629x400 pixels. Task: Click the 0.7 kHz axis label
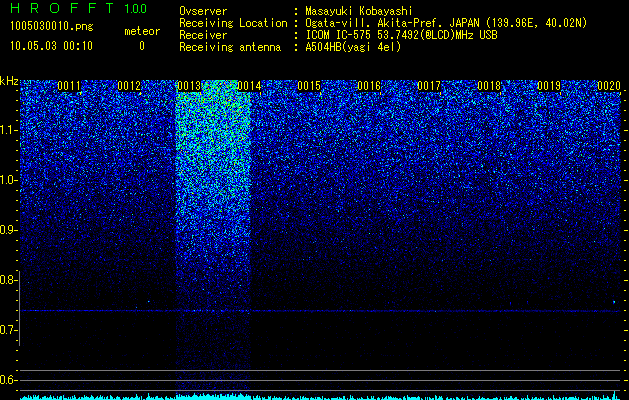pyautogui.click(x=8, y=330)
